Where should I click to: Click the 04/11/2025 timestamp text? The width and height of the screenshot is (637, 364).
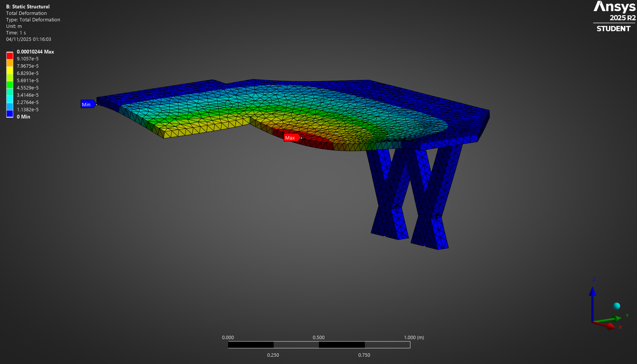pyautogui.click(x=29, y=39)
